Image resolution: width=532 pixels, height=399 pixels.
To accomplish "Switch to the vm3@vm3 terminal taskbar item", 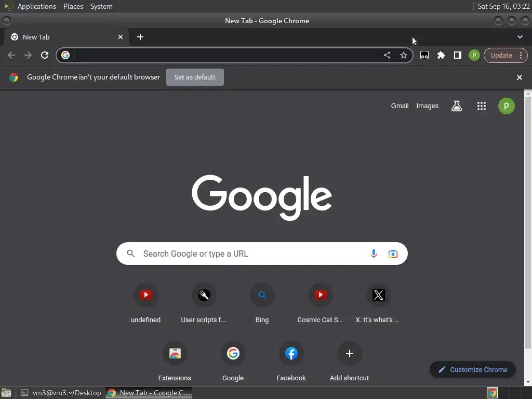I will pos(61,393).
